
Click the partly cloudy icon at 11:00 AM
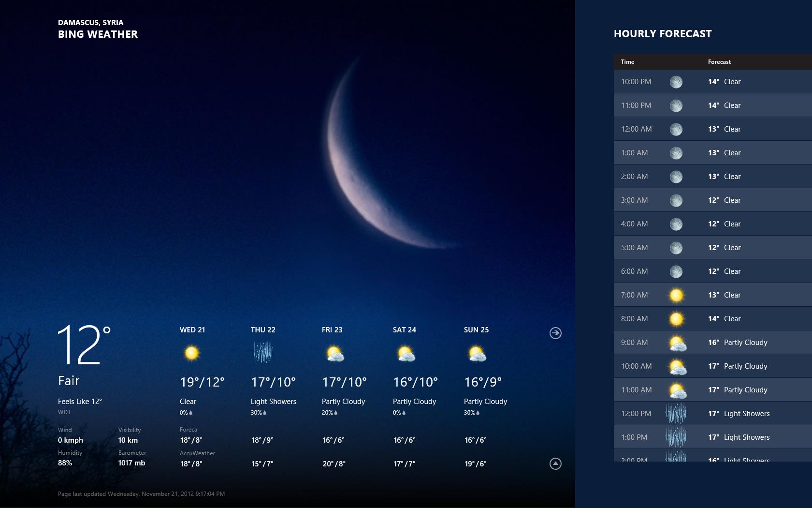tap(677, 391)
